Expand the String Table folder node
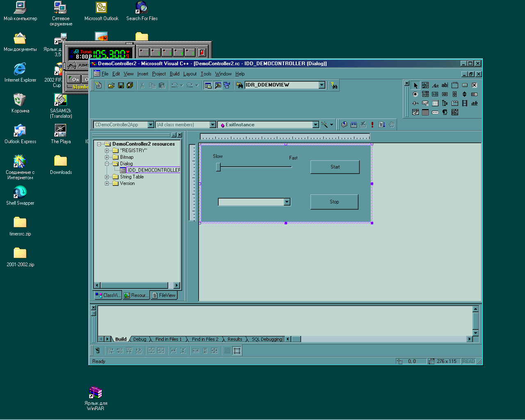The image size is (525, 420). (107, 177)
